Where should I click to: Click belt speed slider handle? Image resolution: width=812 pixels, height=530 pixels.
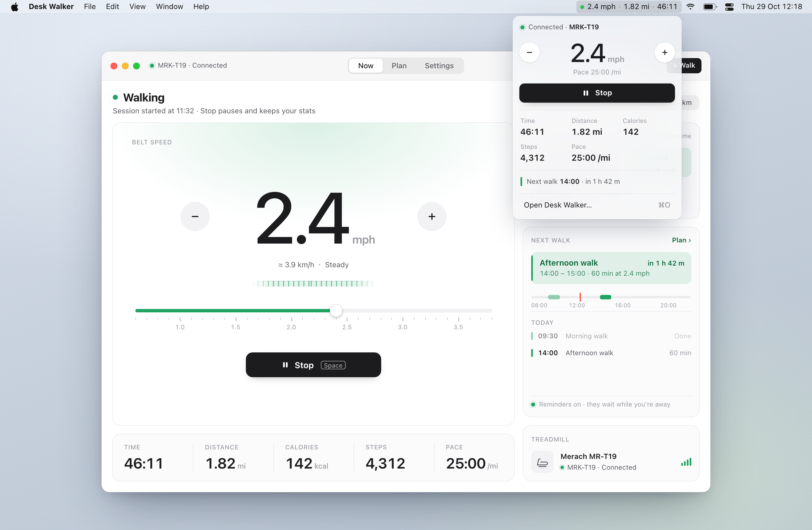coord(336,311)
